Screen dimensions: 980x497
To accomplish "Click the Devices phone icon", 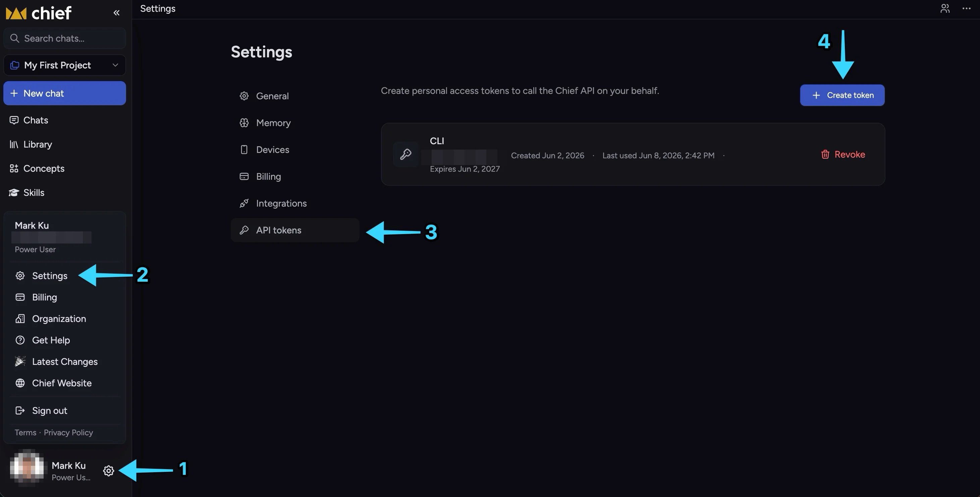I will click(244, 150).
